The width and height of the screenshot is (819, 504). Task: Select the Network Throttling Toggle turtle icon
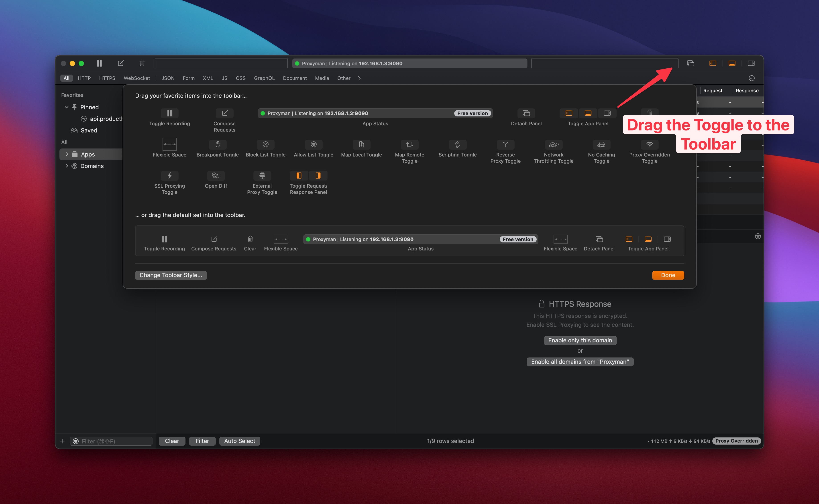coord(554,144)
